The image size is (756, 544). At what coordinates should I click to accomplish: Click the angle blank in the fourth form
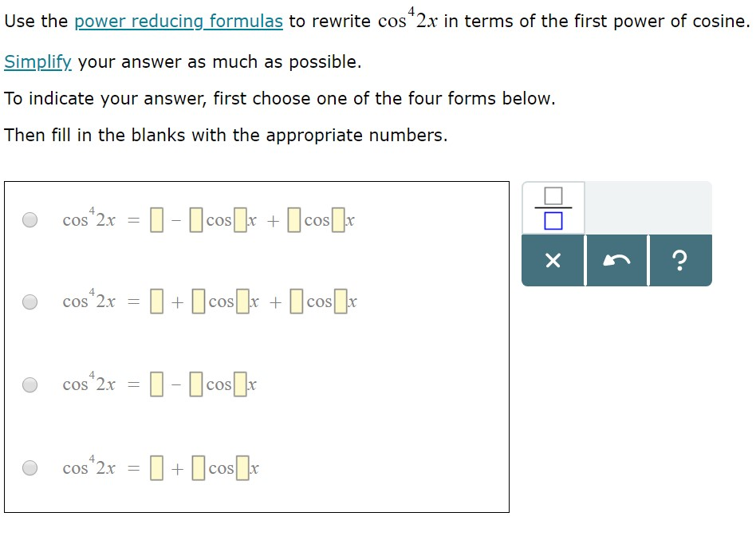tap(241, 467)
